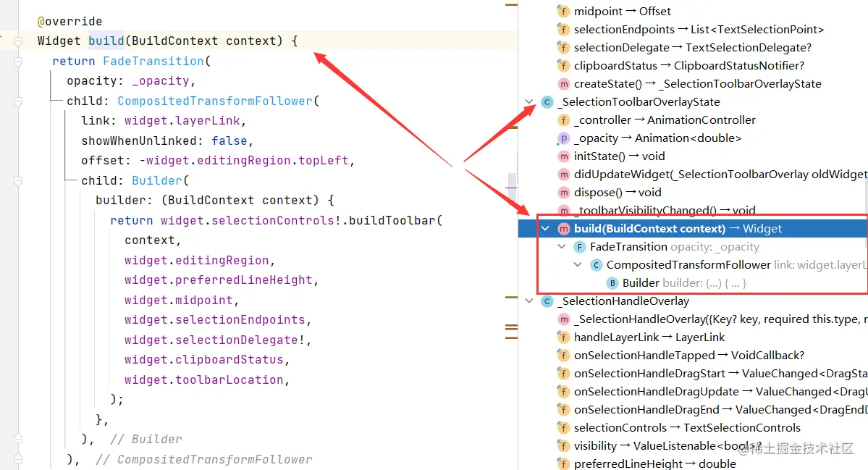Click the B icon beside the Builder node
The image size is (868, 470).
[612, 282]
